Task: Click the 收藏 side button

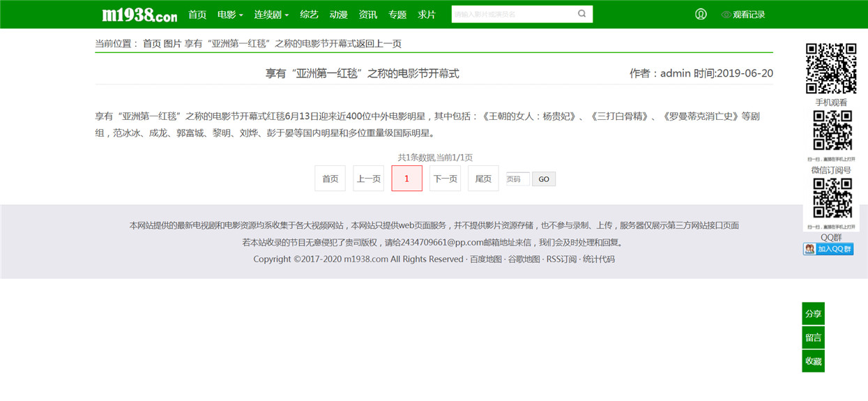Action: (813, 361)
